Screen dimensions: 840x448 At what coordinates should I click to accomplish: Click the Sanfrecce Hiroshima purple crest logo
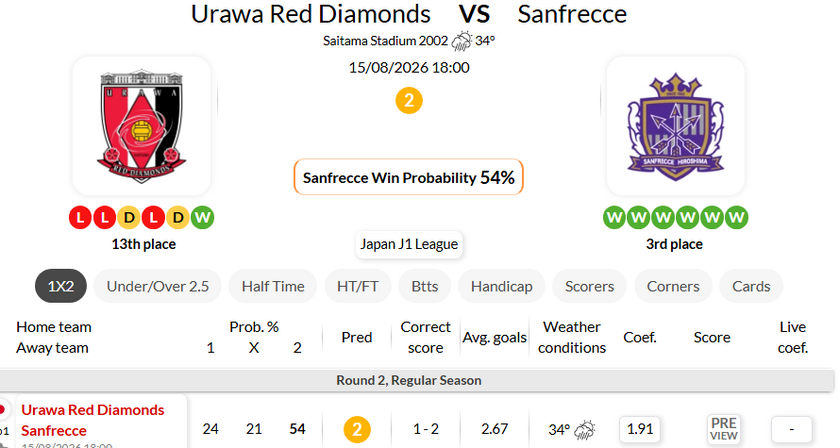point(676,126)
